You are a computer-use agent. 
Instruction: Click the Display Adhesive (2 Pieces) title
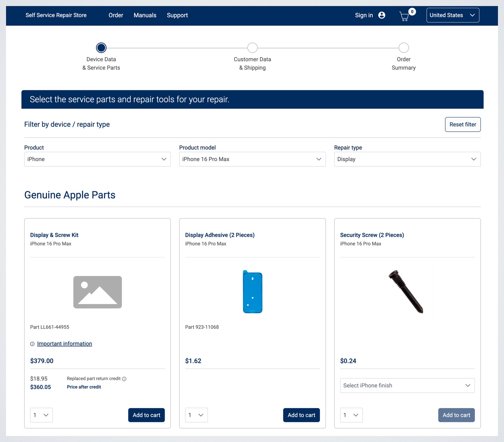pos(220,235)
